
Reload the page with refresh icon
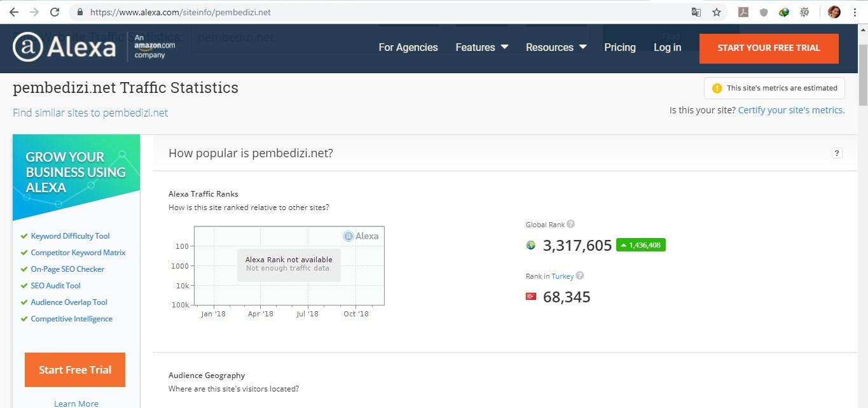point(55,12)
